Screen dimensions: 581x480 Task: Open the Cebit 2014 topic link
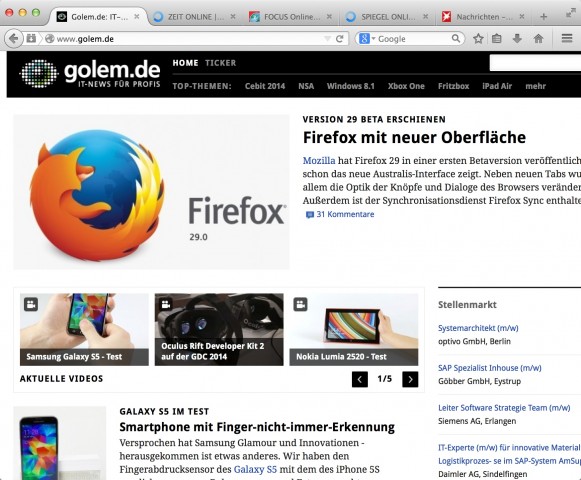tap(265, 86)
